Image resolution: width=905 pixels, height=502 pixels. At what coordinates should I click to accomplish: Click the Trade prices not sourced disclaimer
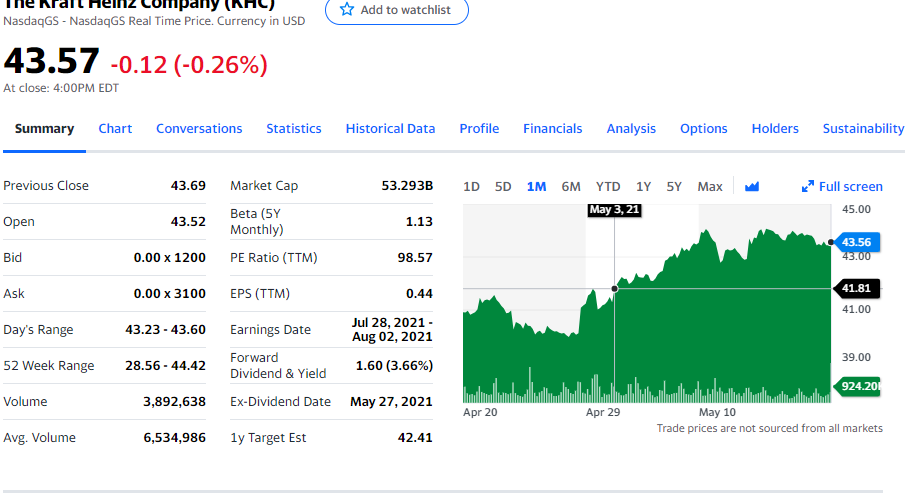[769, 428]
